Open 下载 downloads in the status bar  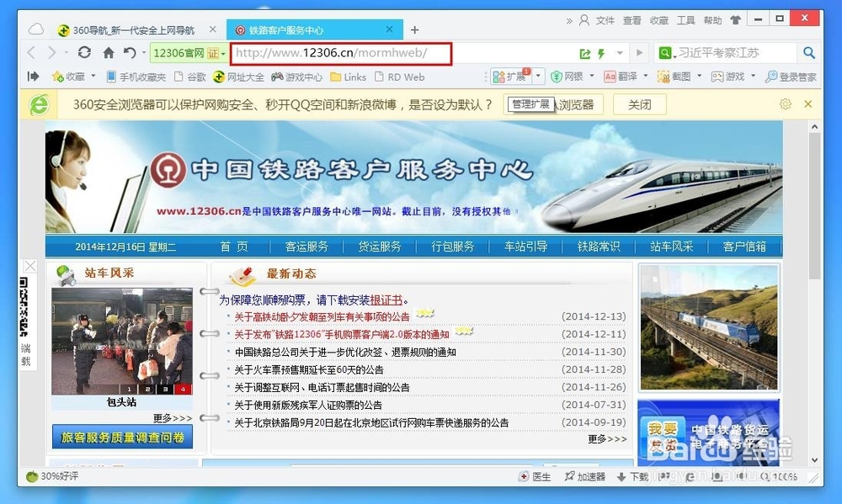click(x=632, y=476)
